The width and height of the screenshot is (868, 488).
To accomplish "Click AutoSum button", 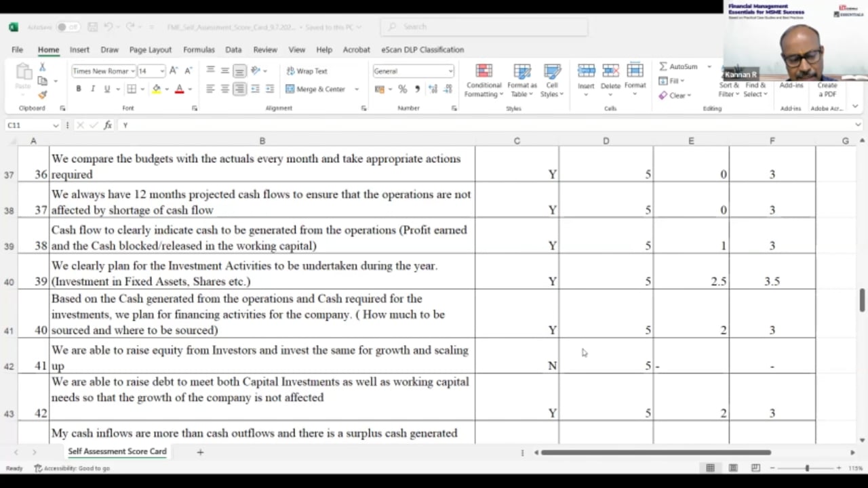I will [678, 66].
